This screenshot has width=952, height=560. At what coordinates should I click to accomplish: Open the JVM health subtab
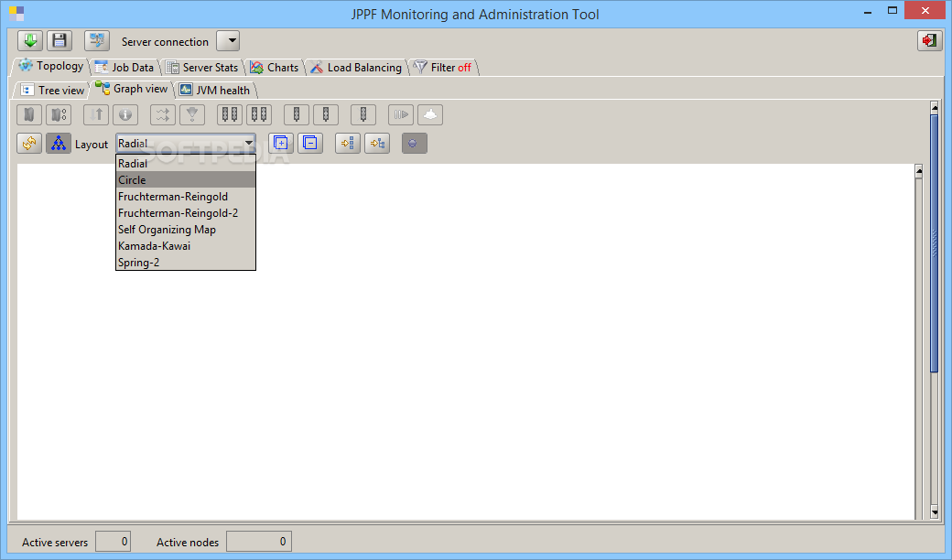[215, 91]
